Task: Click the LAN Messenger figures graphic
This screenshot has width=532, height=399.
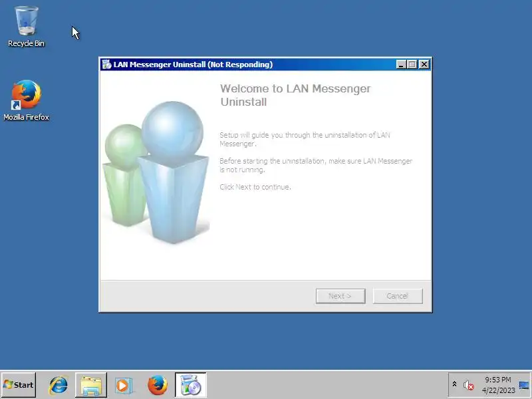Action: (156, 172)
